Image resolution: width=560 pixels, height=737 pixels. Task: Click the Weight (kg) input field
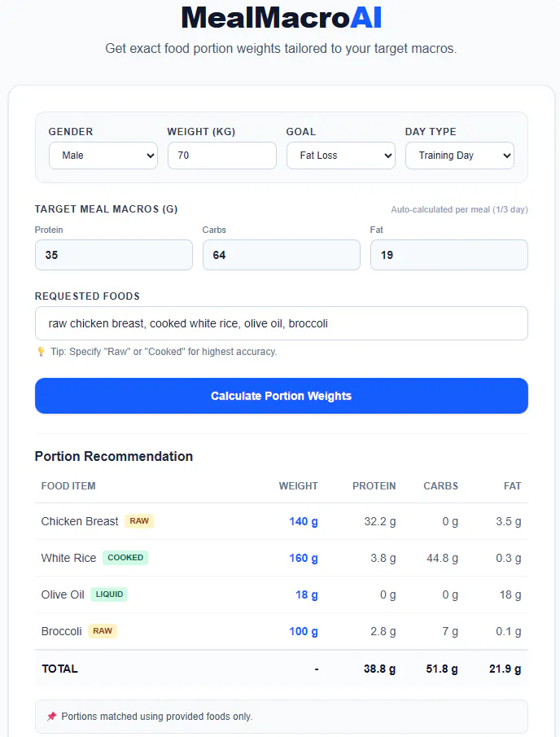[x=222, y=156]
